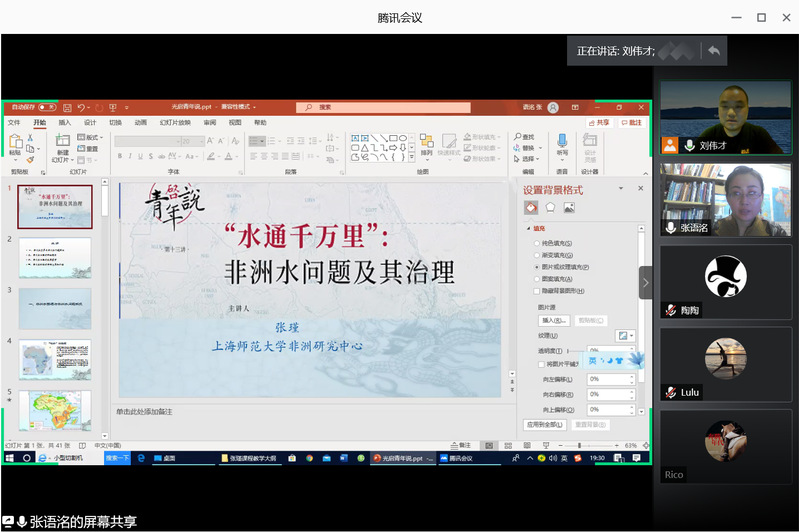
Task: Toggle Underline formatting button
Action: click(x=140, y=156)
